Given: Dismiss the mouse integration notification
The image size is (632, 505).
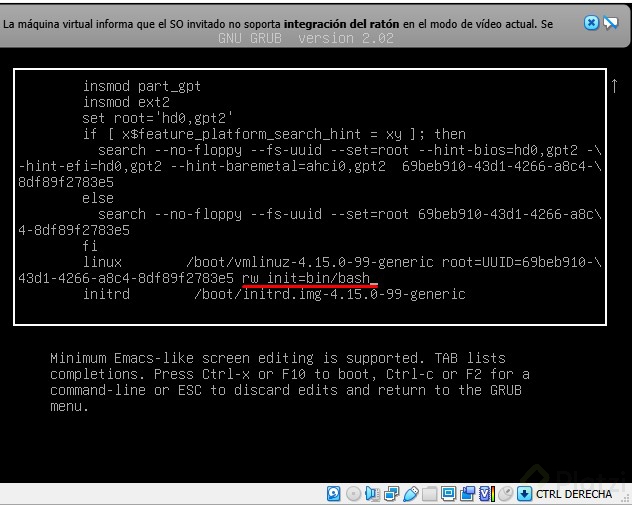Looking at the screenshot, I should click(x=591, y=23).
